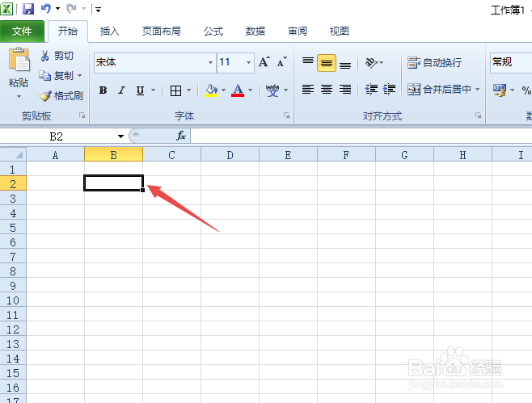Open the font name 宋体 dropdown
The width and height of the screenshot is (532, 403).
211,62
